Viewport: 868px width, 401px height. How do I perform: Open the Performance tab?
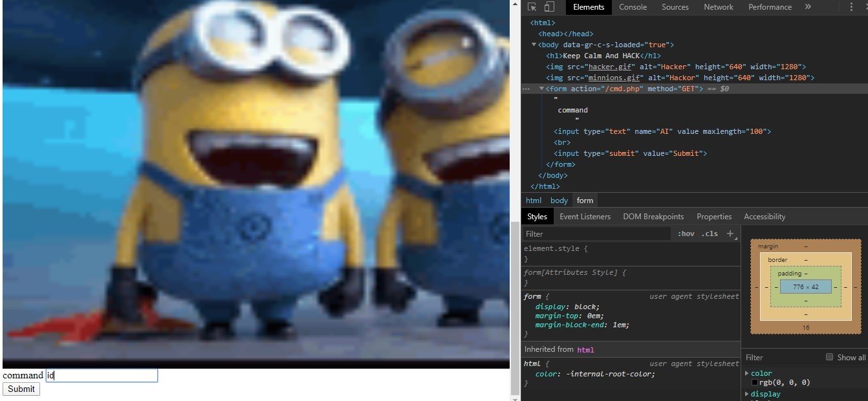770,7
